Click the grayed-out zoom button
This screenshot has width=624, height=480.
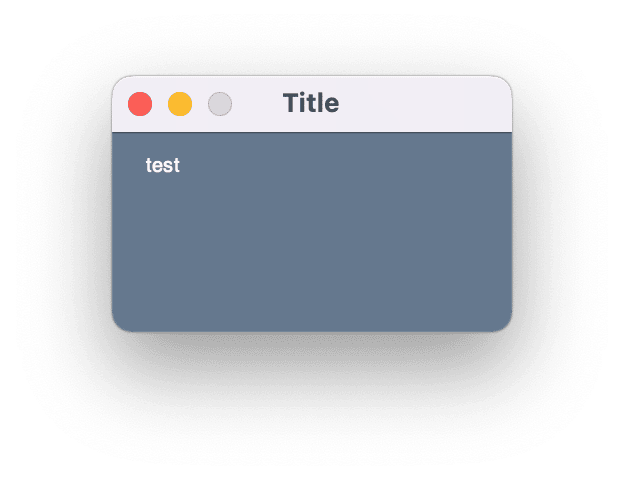220,103
